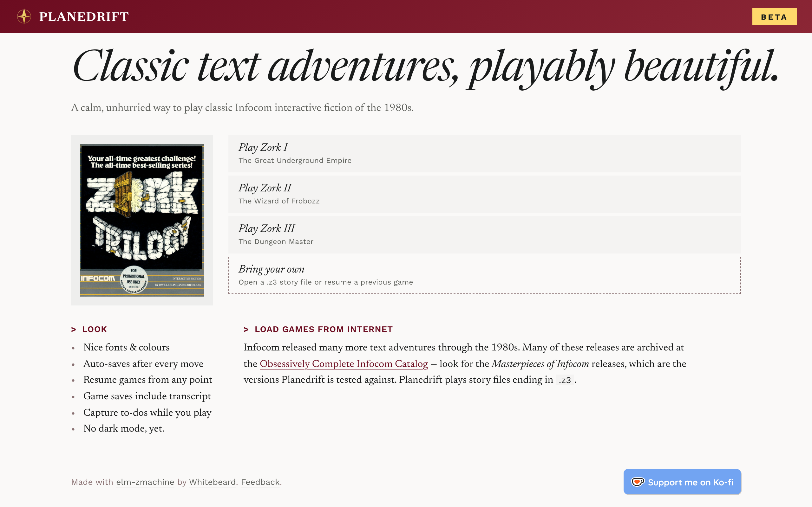The height and width of the screenshot is (507, 812).
Task: Click Support me on Ko-fi
Action: [682, 482]
